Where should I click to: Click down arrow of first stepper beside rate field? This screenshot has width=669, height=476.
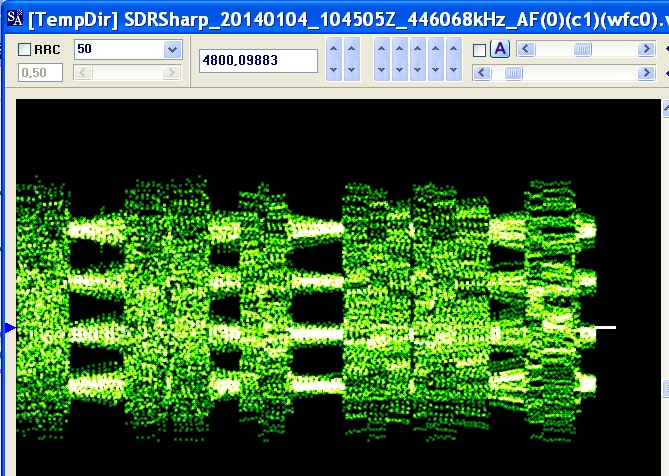coord(334,70)
